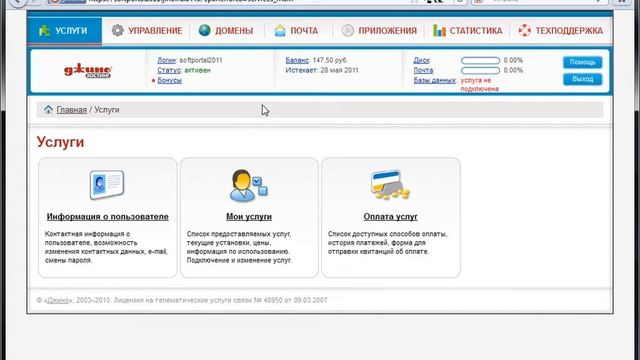
Task: Click the bar chart icon beside Статистика
Action: (439, 30)
